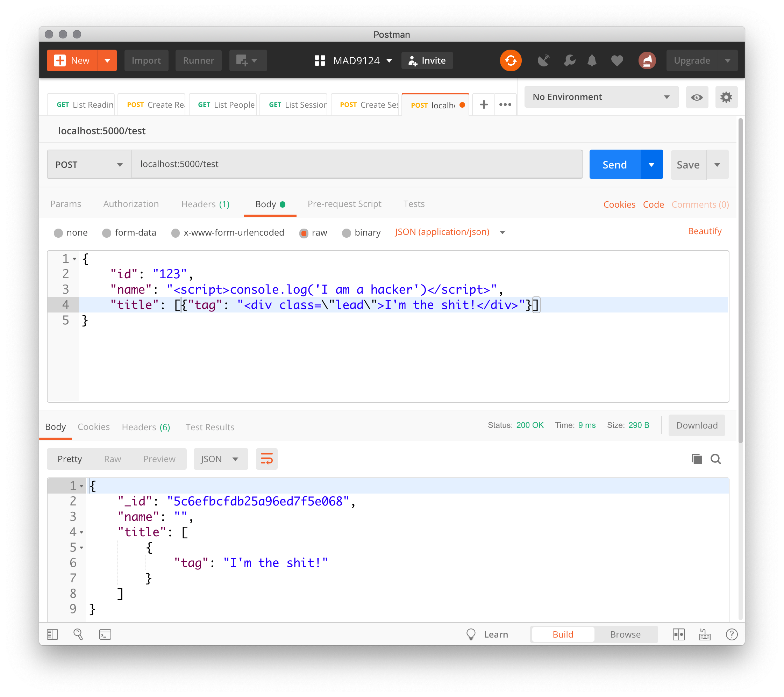The width and height of the screenshot is (784, 697).
Task: Open the help question mark icon
Action: [x=732, y=634]
